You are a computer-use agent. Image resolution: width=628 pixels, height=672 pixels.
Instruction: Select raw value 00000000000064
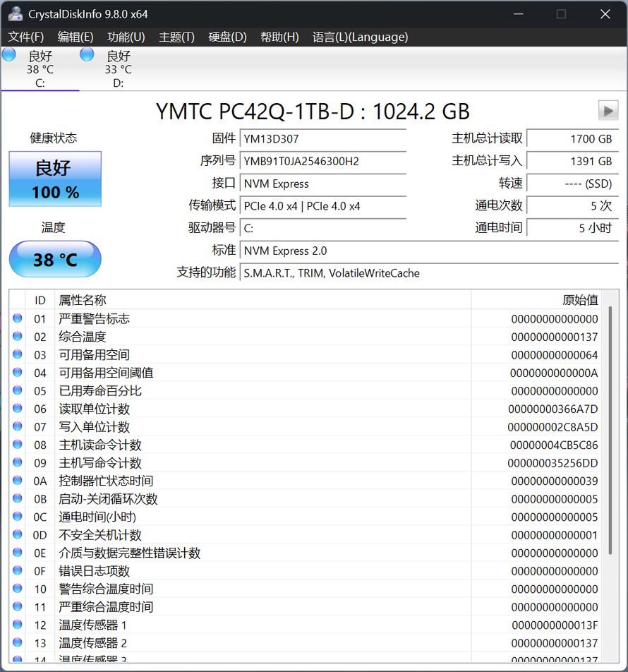click(555, 355)
